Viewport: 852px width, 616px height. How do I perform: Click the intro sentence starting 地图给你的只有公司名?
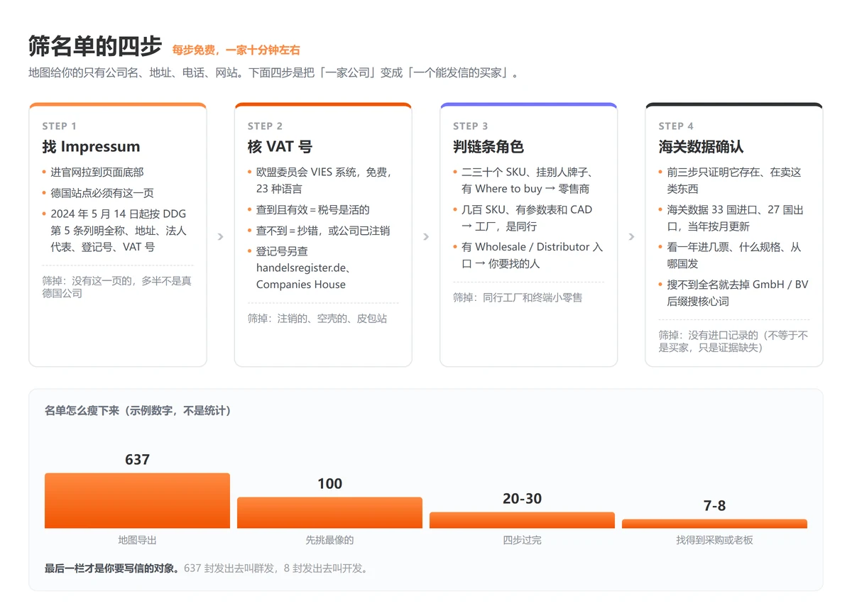pos(275,73)
